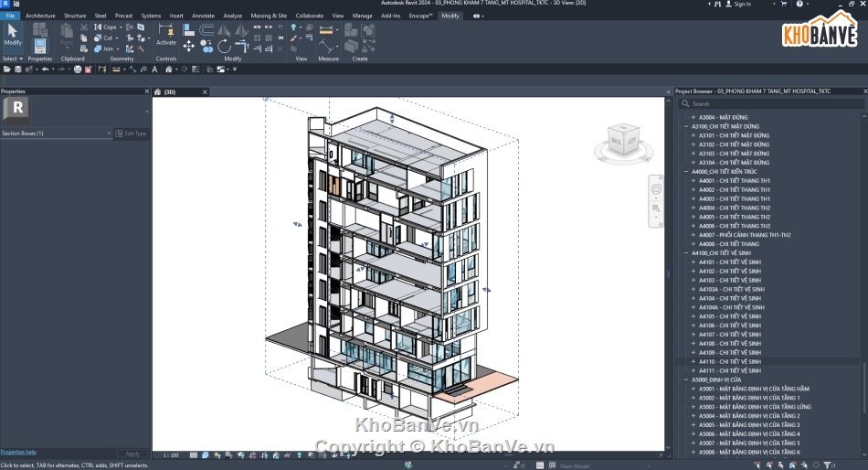Select the Modify arrow tool
This screenshot has width=868, height=470.
coord(12,35)
